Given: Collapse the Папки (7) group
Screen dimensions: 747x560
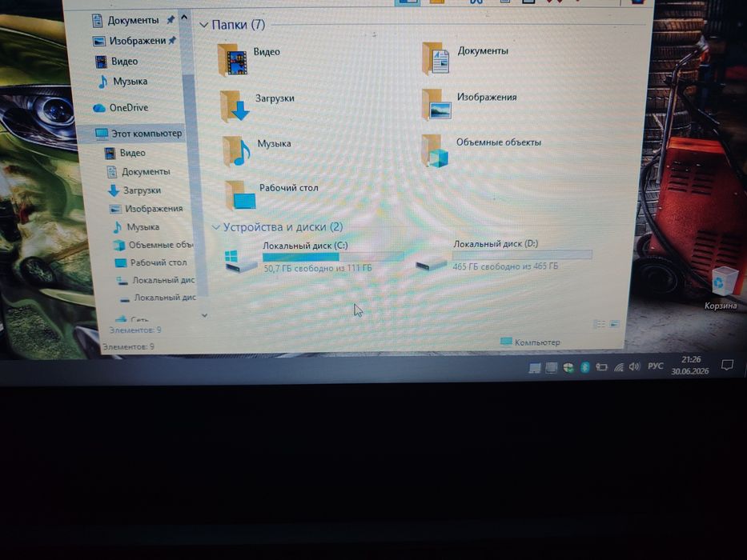Looking at the screenshot, I should pos(204,25).
